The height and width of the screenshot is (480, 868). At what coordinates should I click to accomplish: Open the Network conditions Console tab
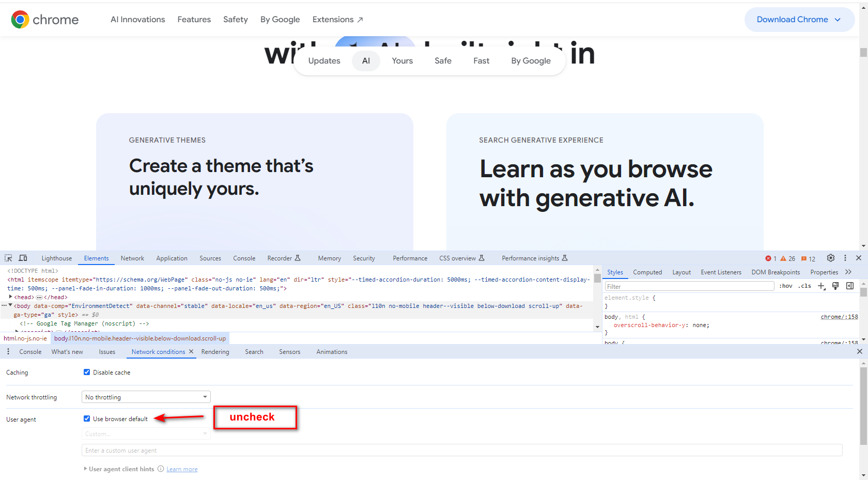coord(30,351)
